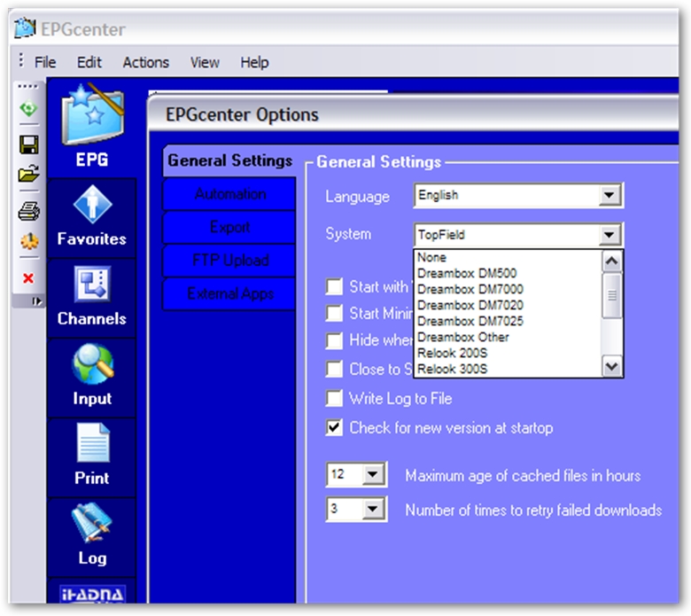Screen dimensions: 691x616
Task: Open the Input sidebar section
Action: click(92, 377)
